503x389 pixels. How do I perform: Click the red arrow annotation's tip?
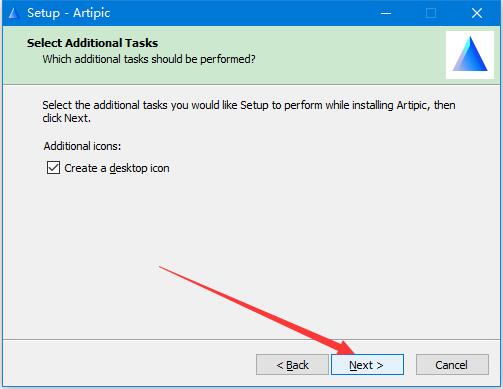pyautogui.click(x=352, y=352)
